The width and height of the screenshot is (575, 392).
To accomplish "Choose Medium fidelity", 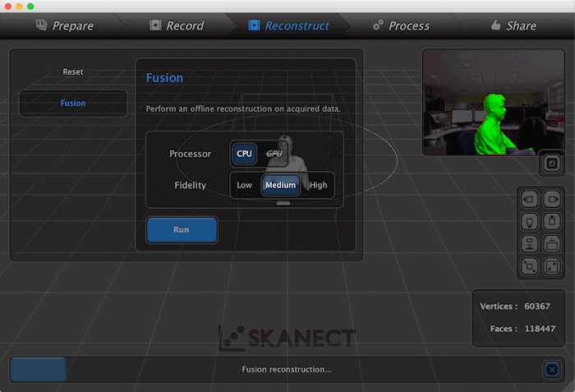I will 281,185.
